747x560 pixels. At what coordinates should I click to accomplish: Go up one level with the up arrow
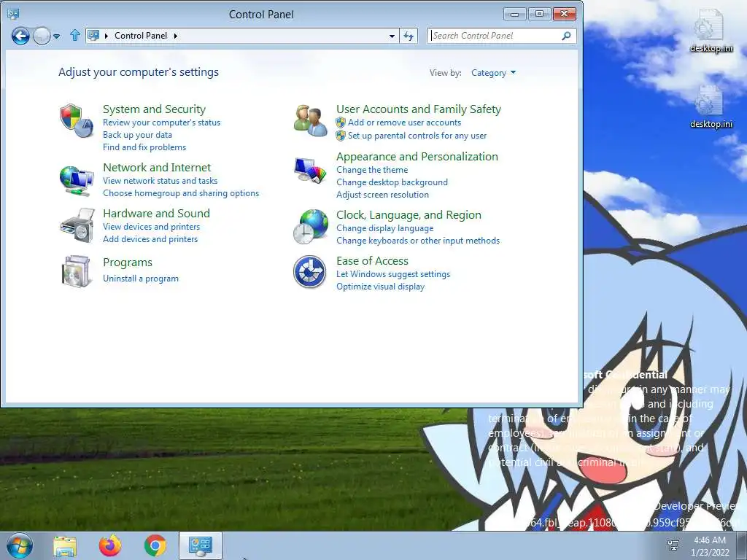click(75, 35)
